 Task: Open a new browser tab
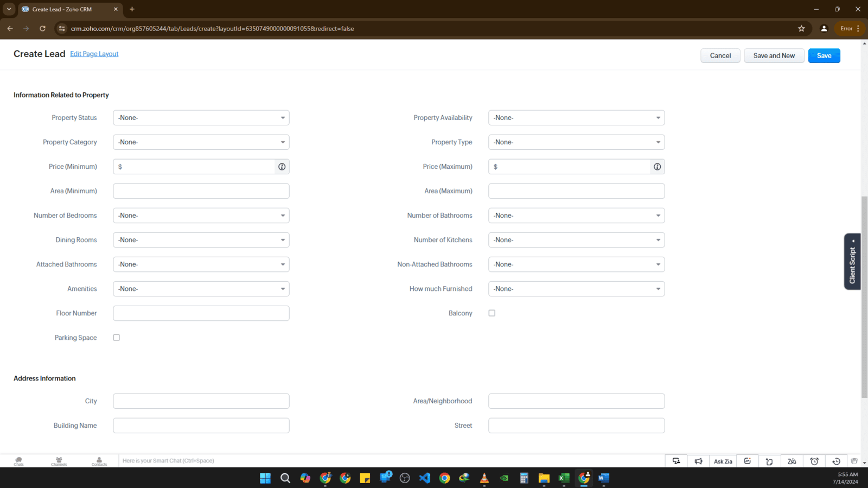(x=132, y=9)
